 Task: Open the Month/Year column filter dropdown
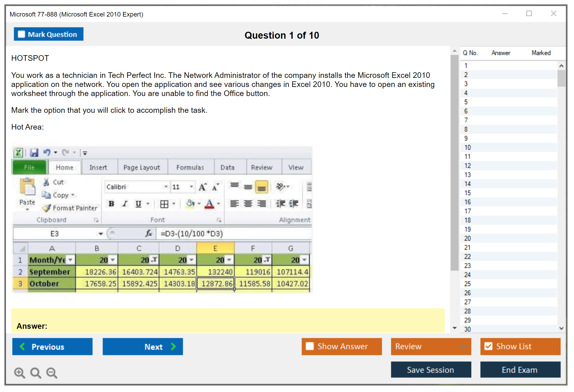point(70,259)
